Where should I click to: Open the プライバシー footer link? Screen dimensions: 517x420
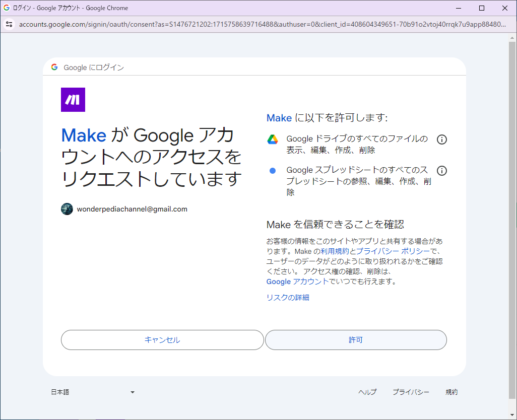(x=411, y=392)
